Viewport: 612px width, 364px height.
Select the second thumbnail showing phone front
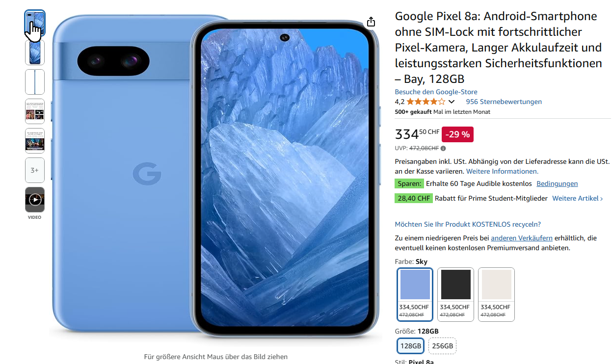pos(35,52)
